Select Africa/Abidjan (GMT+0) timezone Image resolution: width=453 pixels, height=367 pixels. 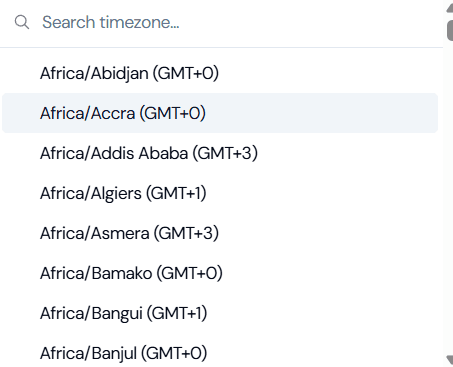(x=220, y=73)
